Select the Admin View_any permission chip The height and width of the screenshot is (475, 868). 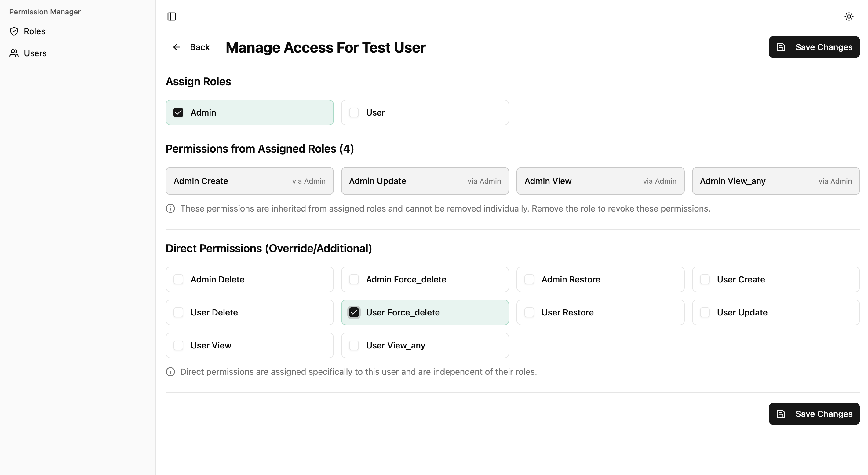point(775,181)
